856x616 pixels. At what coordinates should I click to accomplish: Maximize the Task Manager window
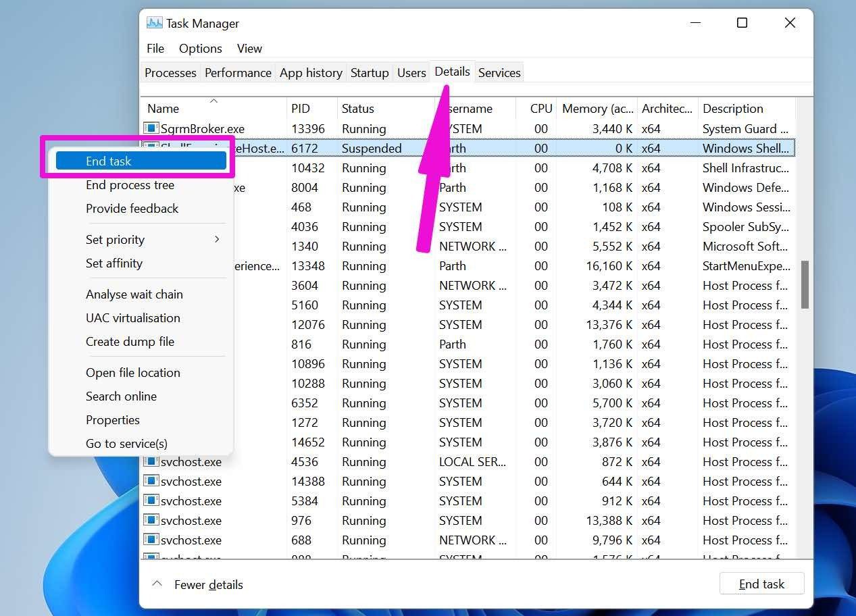tap(742, 23)
